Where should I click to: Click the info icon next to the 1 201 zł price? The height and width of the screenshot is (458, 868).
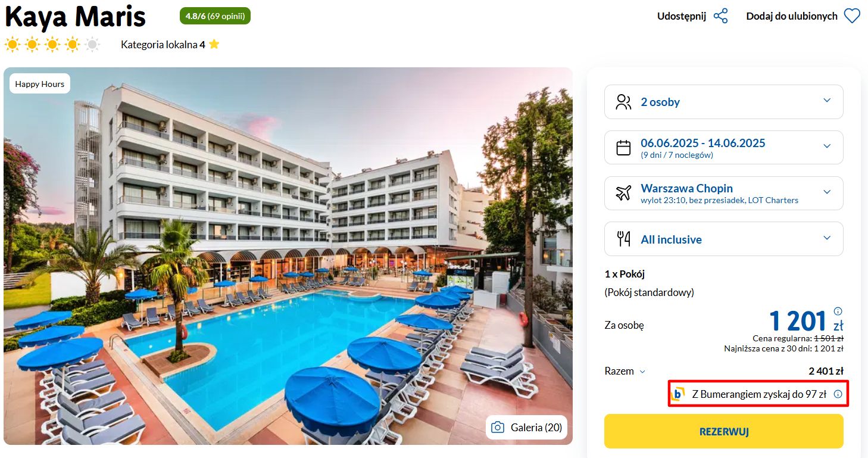point(838,311)
